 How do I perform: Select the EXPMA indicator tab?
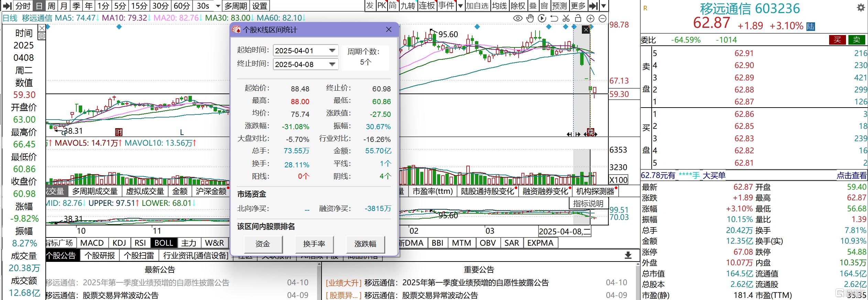pos(540,243)
